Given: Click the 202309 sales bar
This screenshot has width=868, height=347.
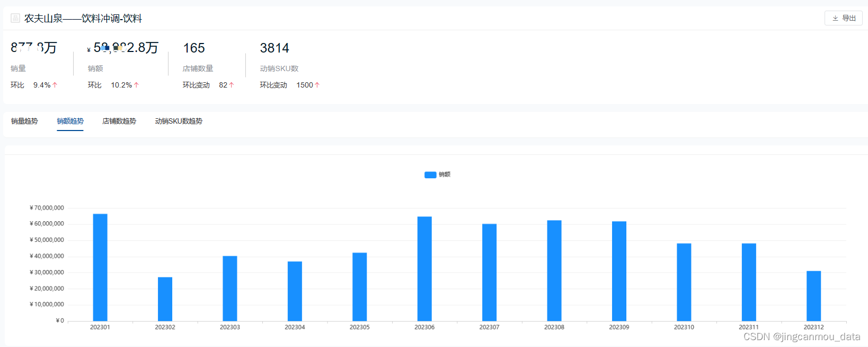Looking at the screenshot, I should pos(619,271).
